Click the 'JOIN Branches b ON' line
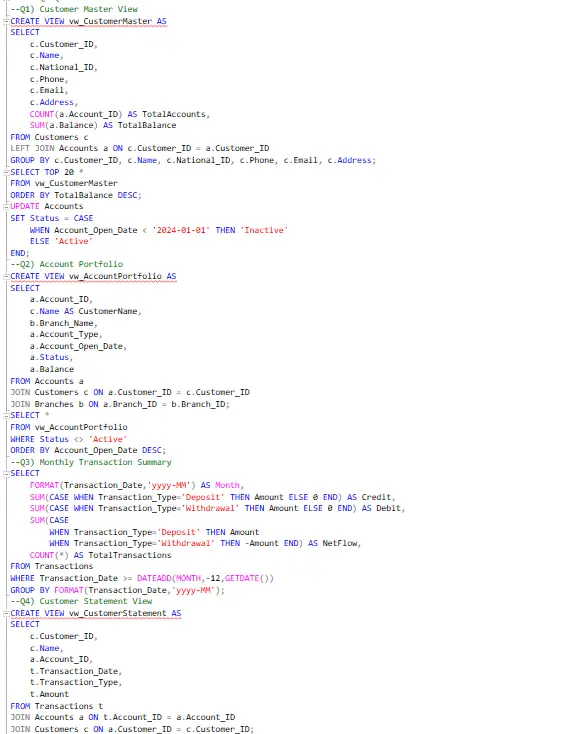Image resolution: width=575 pixels, height=734 pixels. [x=120, y=404]
